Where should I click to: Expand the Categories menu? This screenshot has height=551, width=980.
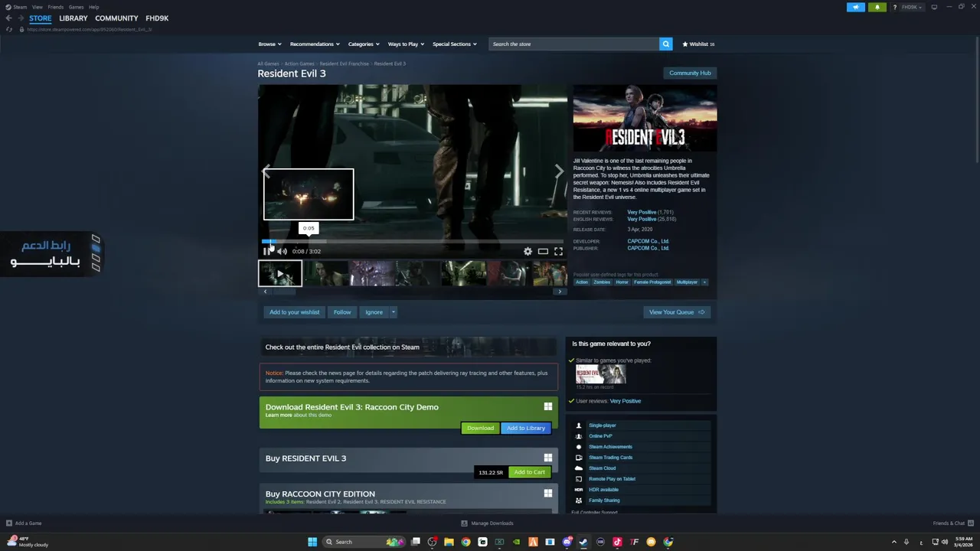[x=364, y=44]
